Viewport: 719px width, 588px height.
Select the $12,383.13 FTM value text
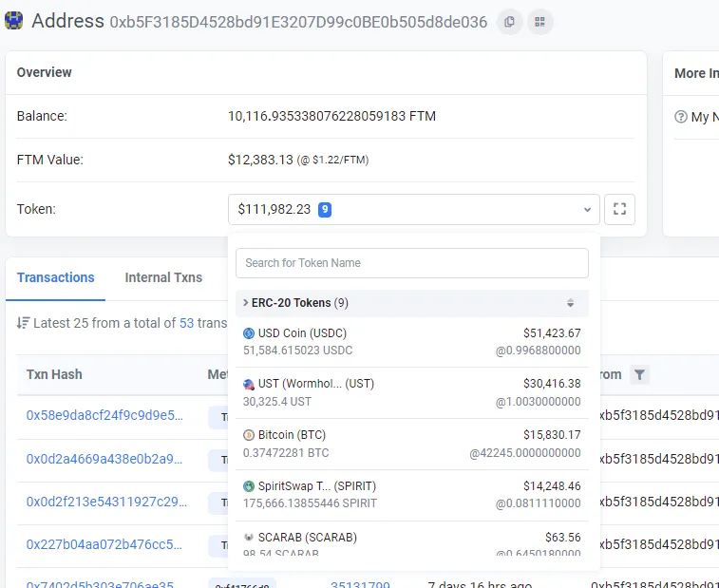point(260,160)
